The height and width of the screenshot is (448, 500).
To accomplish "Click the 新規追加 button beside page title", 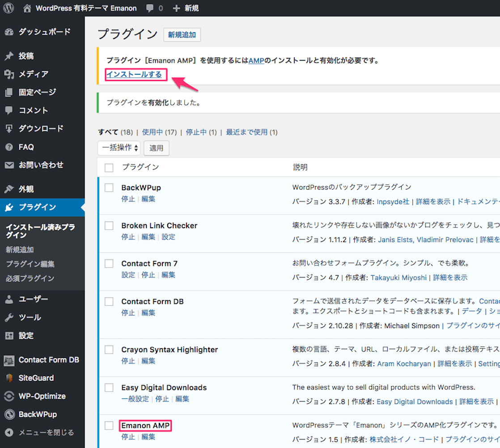I will click(182, 35).
